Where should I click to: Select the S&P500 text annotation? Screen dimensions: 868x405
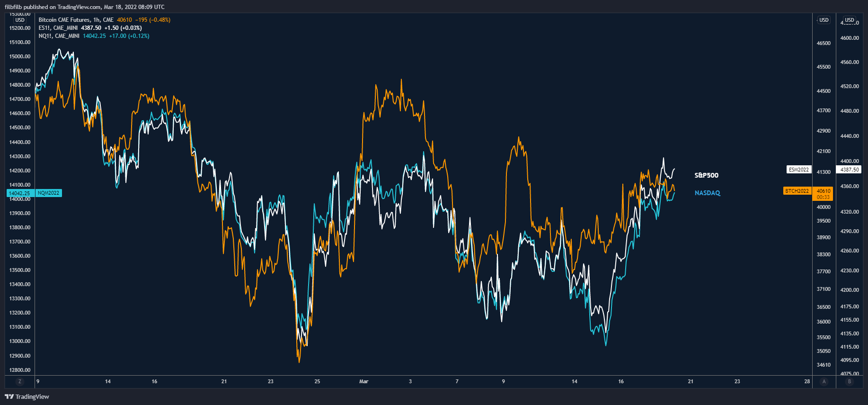tap(706, 175)
